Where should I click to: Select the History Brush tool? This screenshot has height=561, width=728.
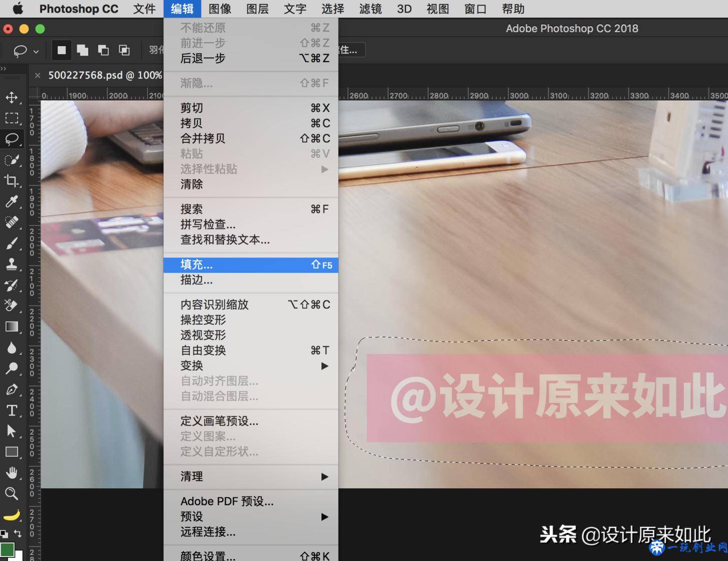(12, 285)
